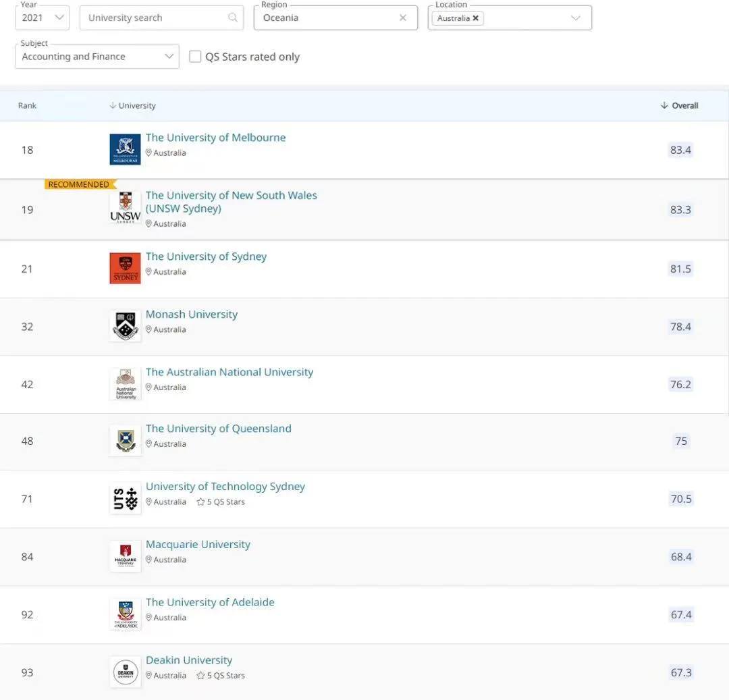Image resolution: width=729 pixels, height=700 pixels.
Task: Click the Monash University crest logo
Action: tap(125, 326)
